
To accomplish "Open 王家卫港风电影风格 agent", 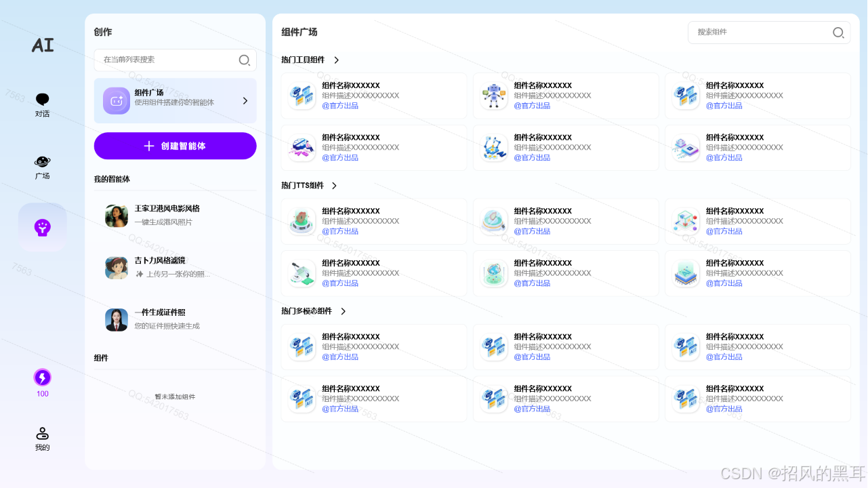I will pyautogui.click(x=175, y=216).
